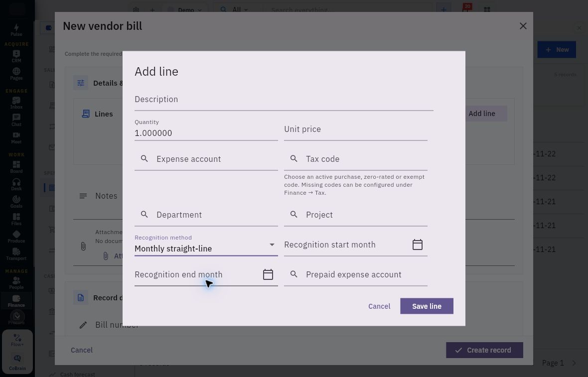
Task: Open the Recognition start month calendar picker
Action: click(418, 245)
